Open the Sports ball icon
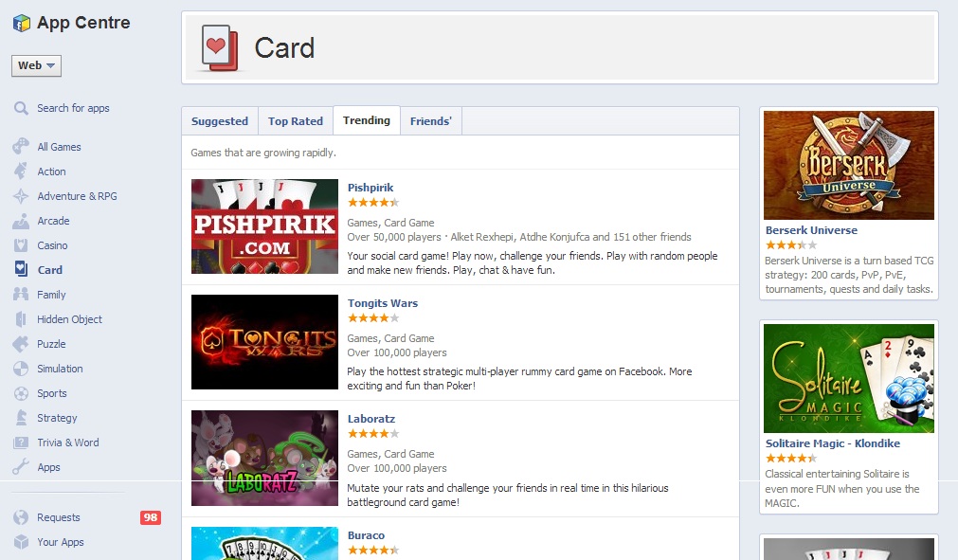Viewport: 958px width, 560px height. pos(21,393)
